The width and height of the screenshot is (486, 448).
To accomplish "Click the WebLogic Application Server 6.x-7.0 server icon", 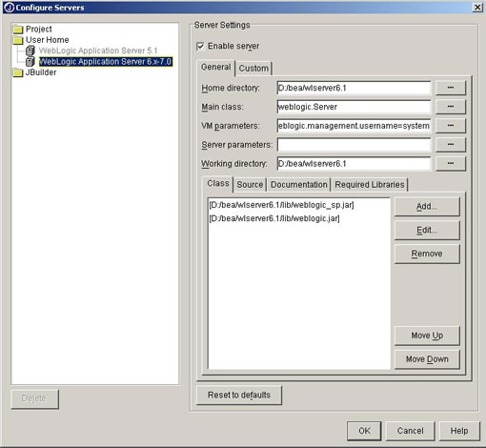I will [x=30, y=61].
